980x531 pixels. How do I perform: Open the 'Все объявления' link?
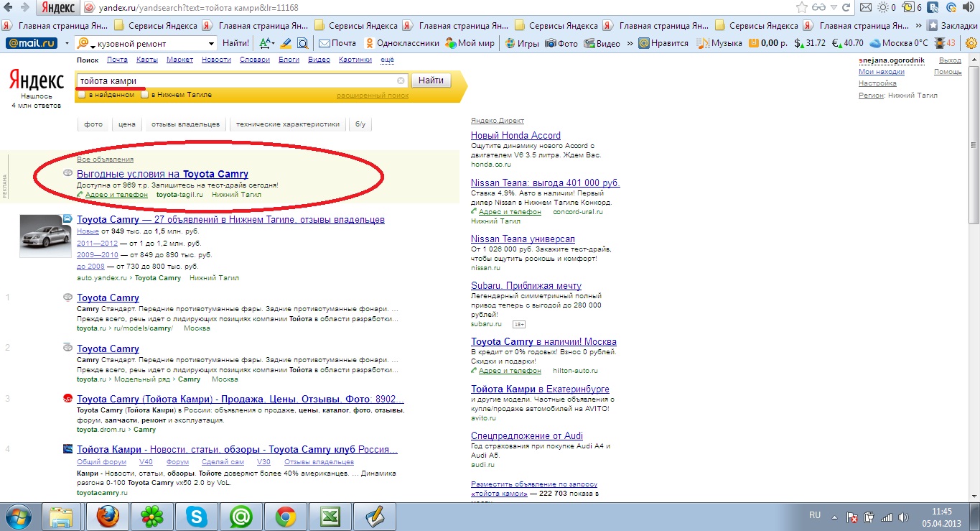click(105, 160)
